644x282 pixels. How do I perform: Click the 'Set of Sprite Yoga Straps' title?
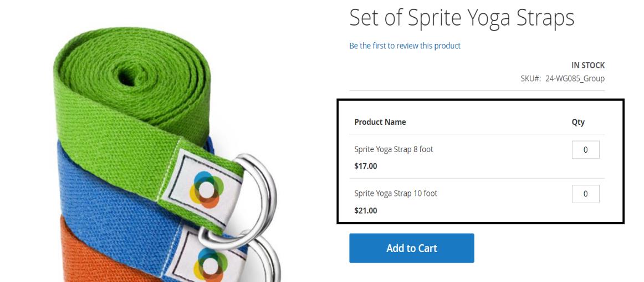(x=462, y=18)
